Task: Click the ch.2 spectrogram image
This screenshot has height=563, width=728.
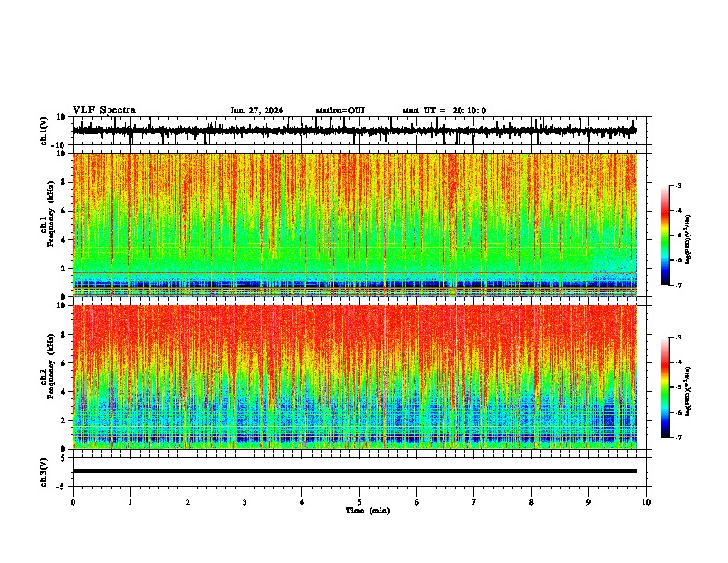Action: (x=355, y=377)
